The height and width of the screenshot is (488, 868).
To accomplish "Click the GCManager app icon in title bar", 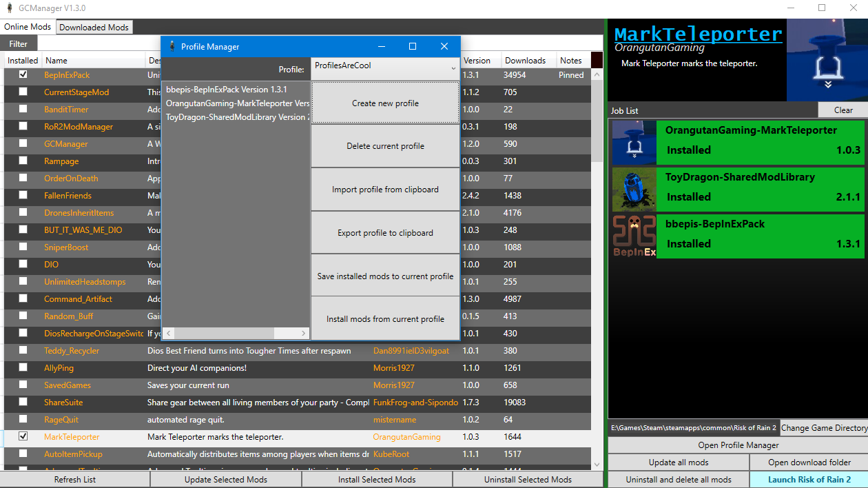I will (9, 8).
